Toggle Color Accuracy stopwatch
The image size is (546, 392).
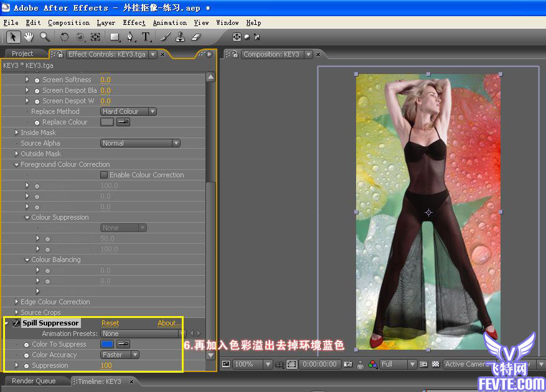(x=26, y=355)
